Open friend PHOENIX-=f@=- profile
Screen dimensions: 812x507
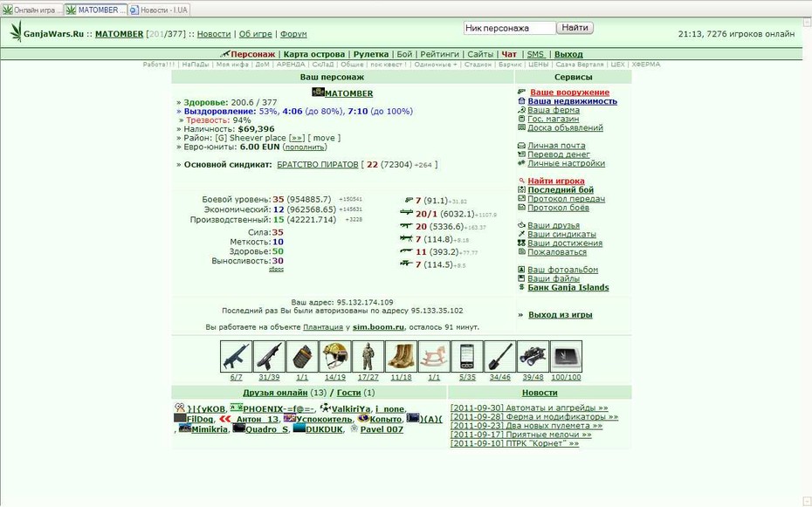(x=279, y=408)
